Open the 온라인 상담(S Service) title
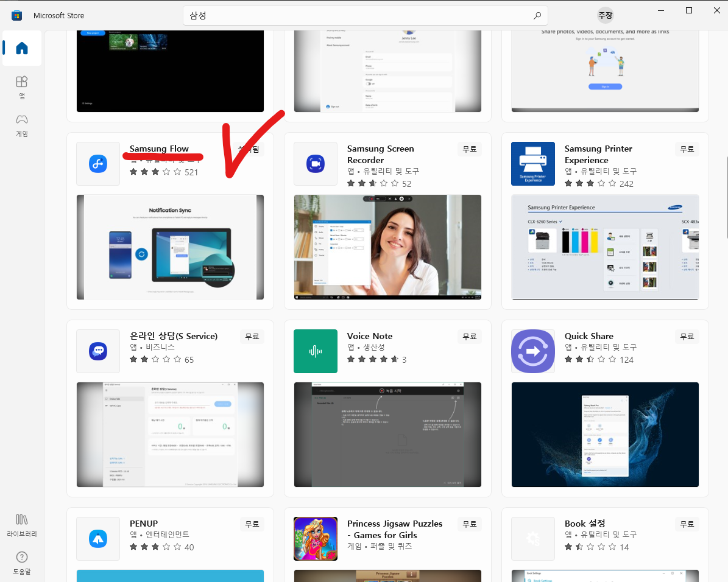The width and height of the screenshot is (728, 582). pos(174,336)
